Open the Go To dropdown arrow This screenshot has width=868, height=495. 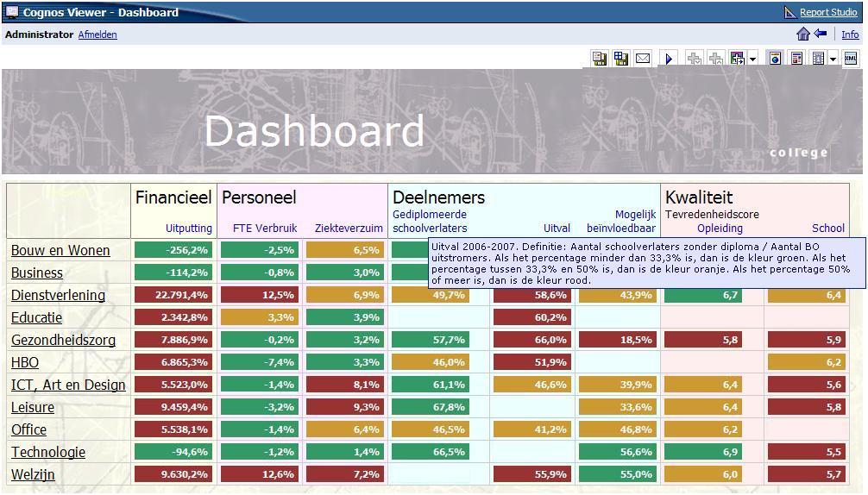coord(752,60)
